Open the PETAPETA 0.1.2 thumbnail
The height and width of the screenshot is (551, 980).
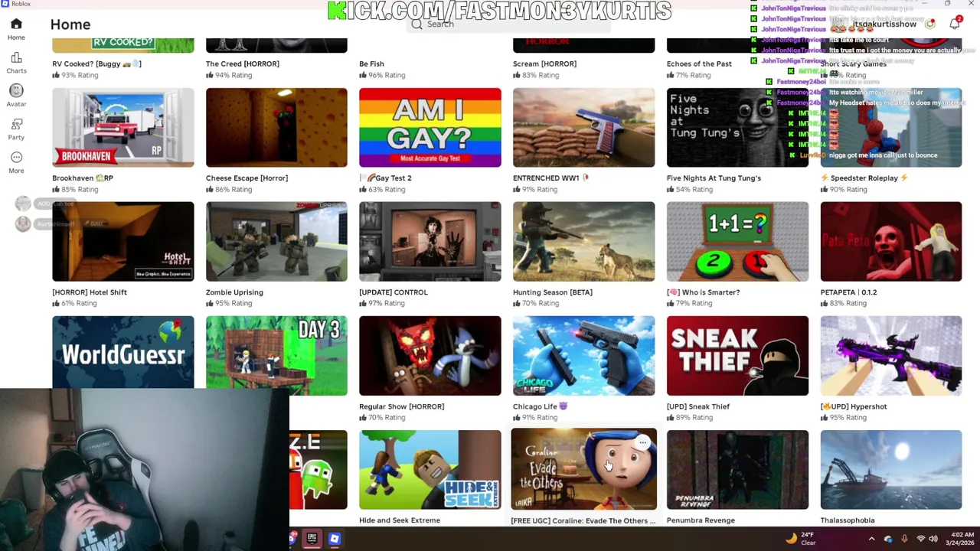891,241
